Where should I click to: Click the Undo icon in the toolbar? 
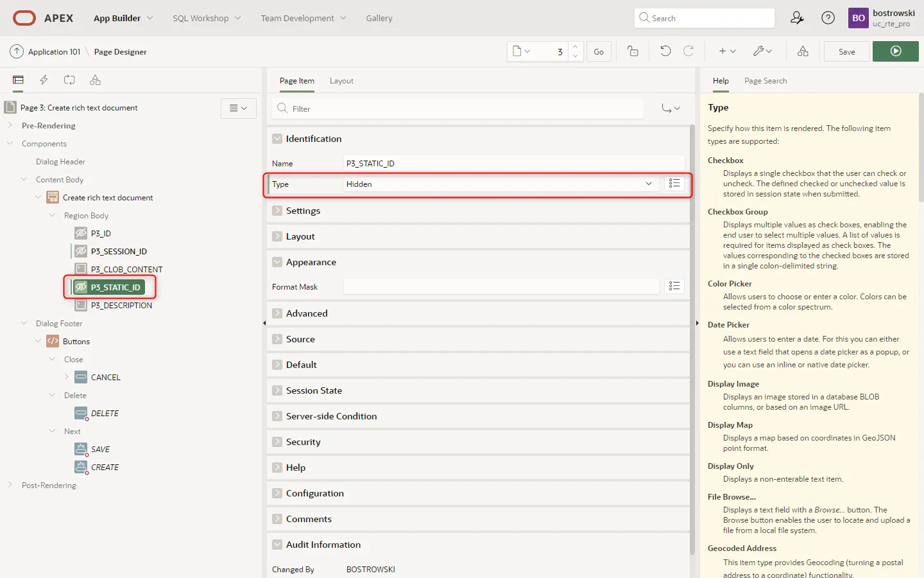[665, 51]
